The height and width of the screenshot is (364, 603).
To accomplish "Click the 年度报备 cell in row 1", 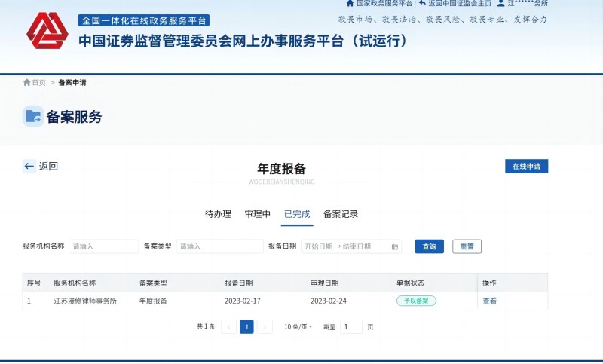I will click(153, 301).
